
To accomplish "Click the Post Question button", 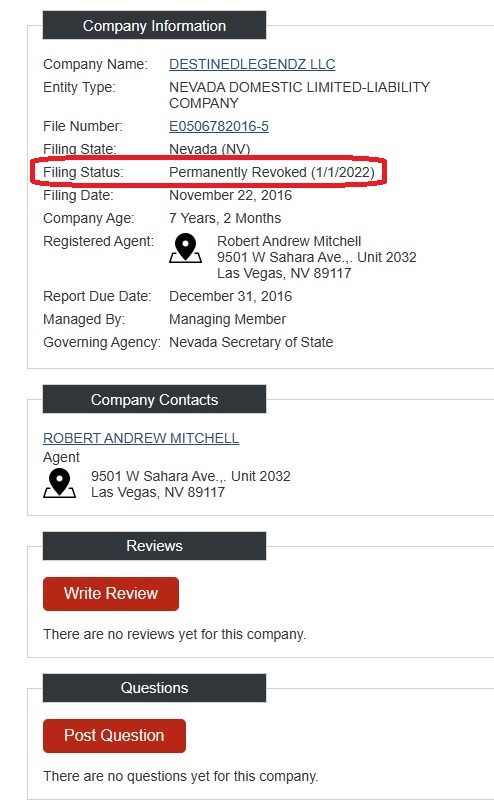I will click(115, 736).
